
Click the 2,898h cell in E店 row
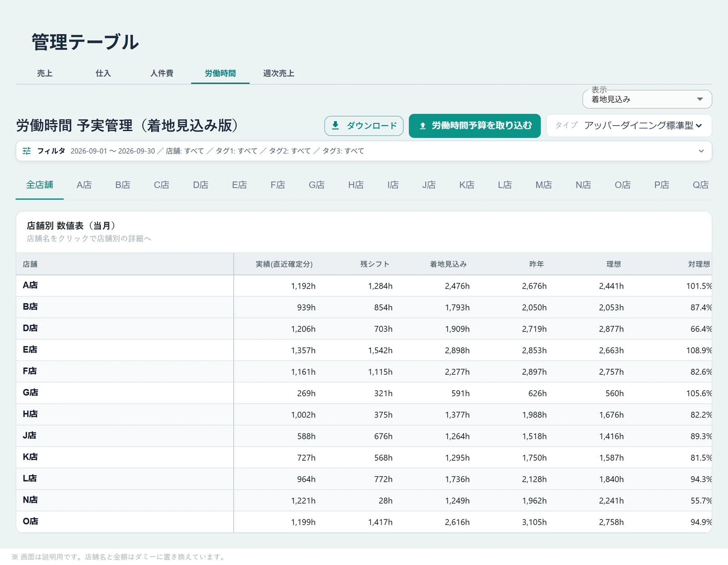457,351
